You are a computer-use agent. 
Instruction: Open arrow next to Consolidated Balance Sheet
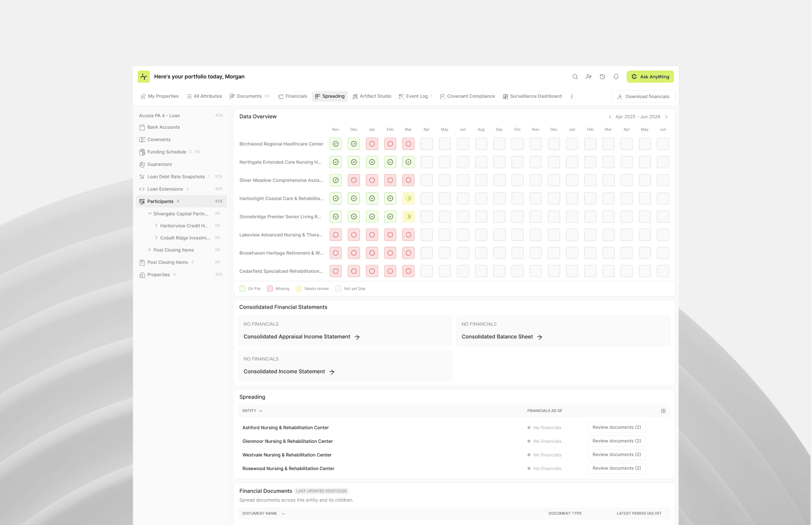540,337
